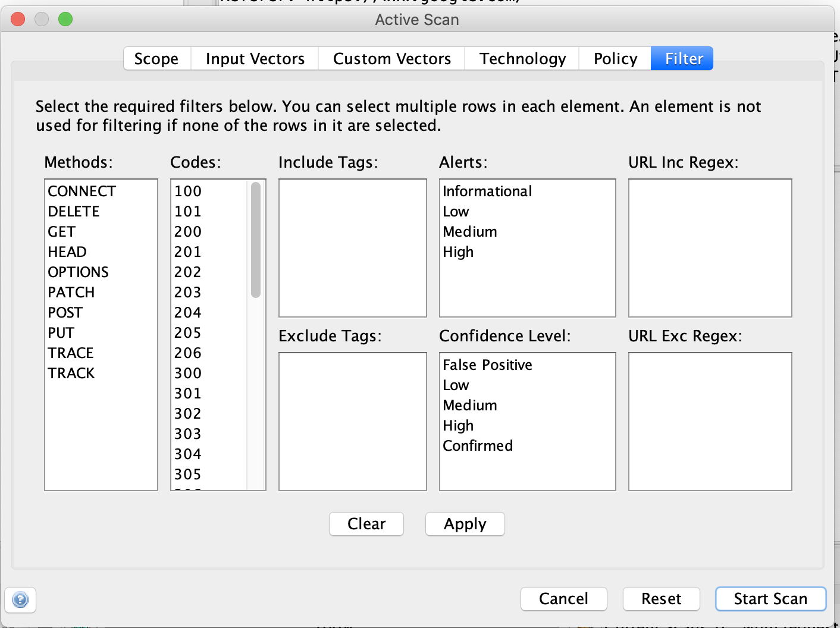Image resolution: width=840 pixels, height=628 pixels.
Task: Select response code 404 via code 301
Action: 187,393
